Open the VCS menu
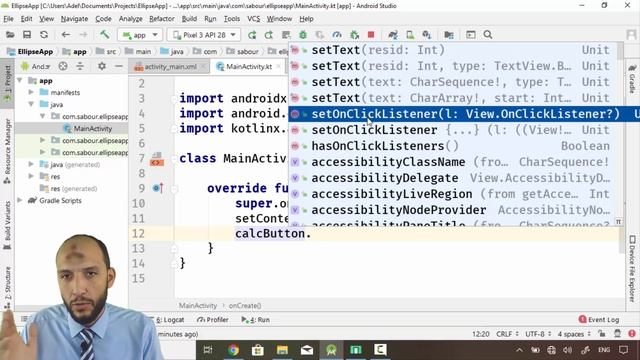 [x=253, y=19]
